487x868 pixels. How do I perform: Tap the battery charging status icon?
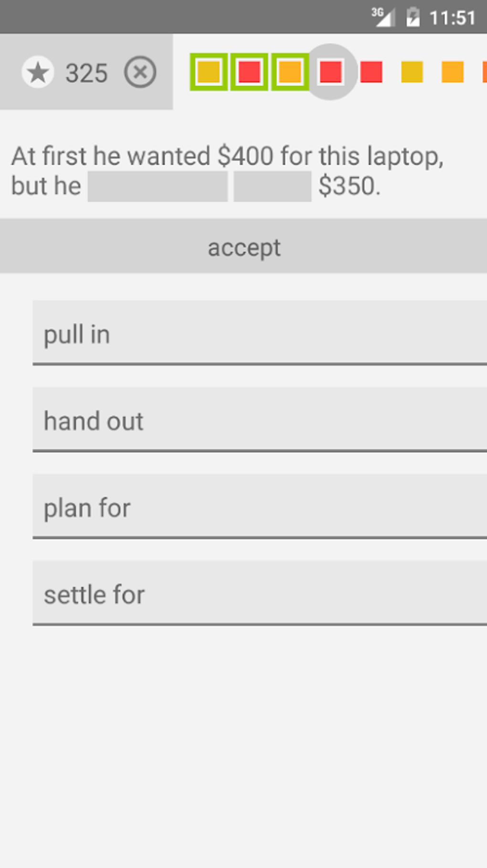point(413,17)
